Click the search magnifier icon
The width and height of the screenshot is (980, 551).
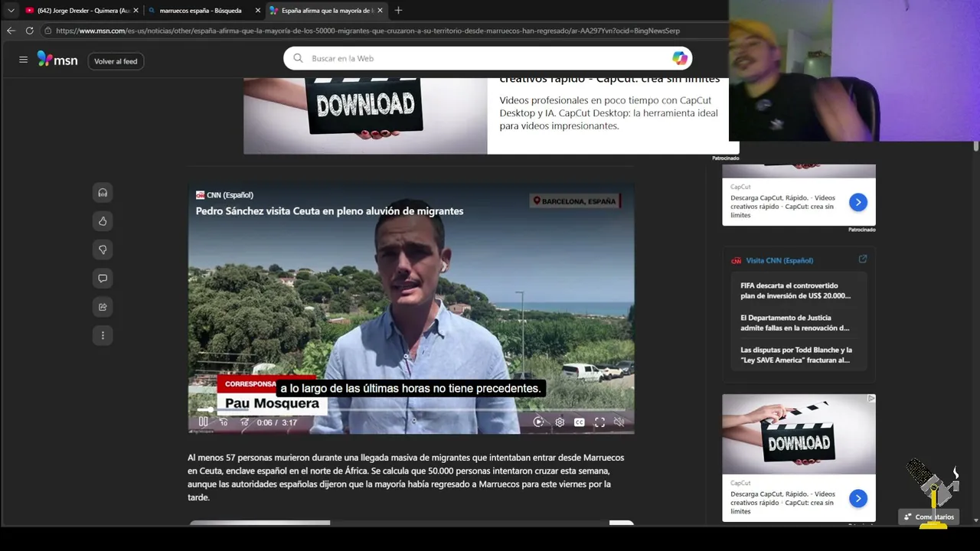pos(298,58)
